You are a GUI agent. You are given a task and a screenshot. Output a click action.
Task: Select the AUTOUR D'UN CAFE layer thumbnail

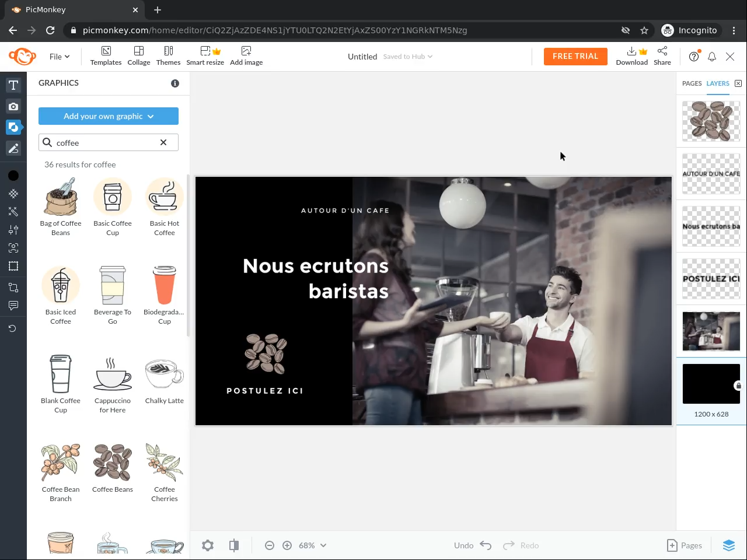click(711, 174)
